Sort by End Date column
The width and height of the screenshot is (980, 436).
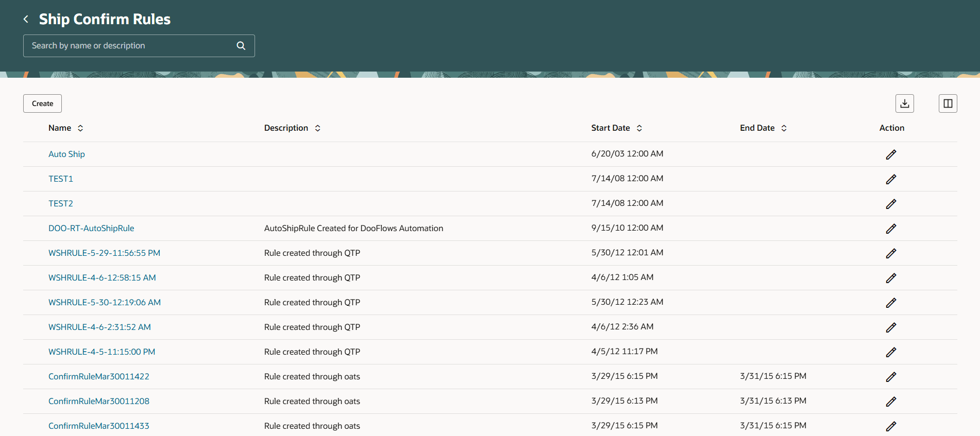tap(784, 128)
